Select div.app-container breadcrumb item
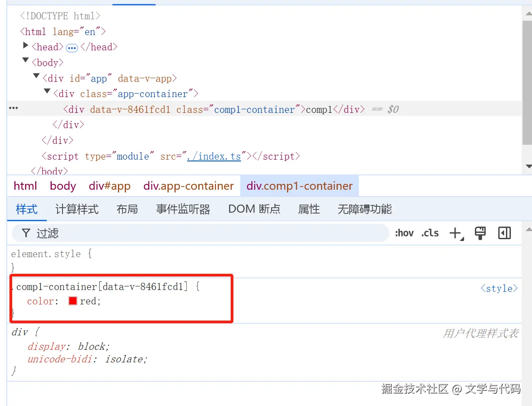This screenshot has width=532, height=406. [188, 186]
